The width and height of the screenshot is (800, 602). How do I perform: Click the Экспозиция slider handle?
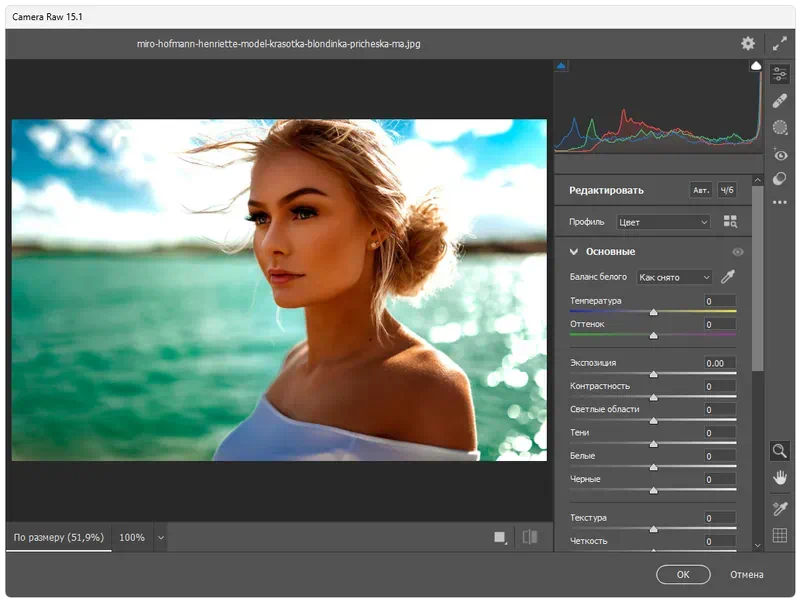(x=653, y=374)
